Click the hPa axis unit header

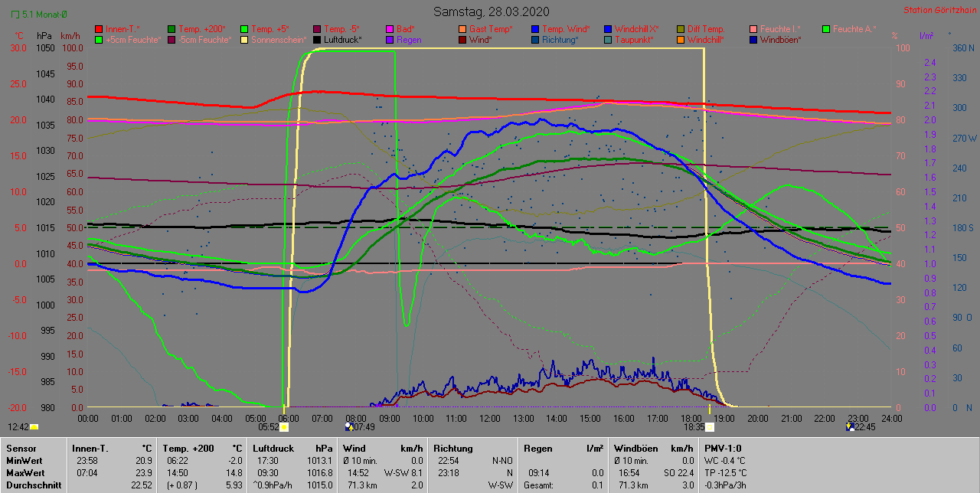click(44, 36)
